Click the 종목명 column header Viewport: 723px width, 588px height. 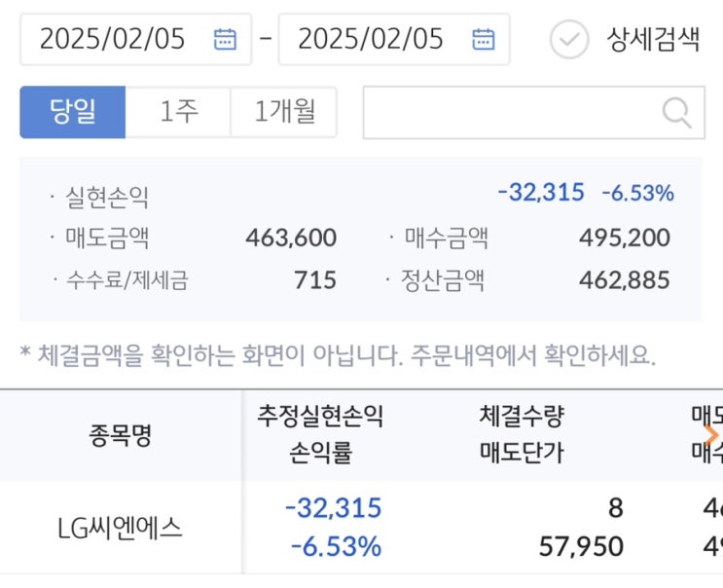coord(121,434)
